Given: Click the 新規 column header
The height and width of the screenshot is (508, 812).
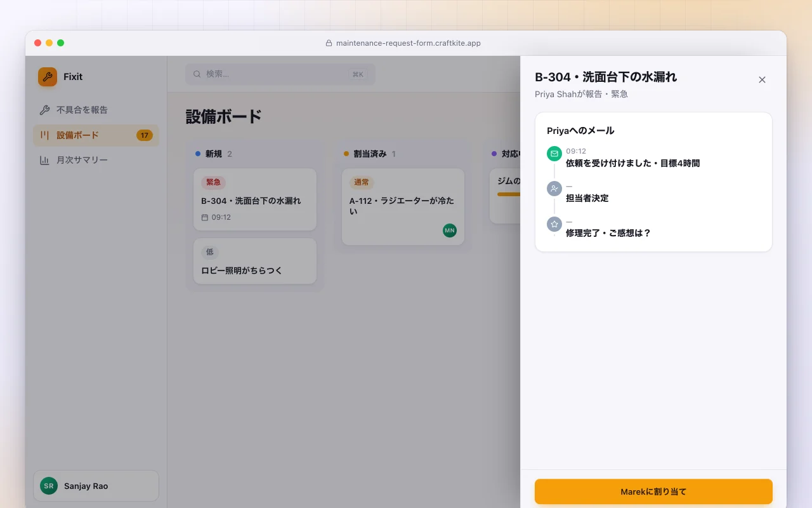Looking at the screenshot, I should pos(214,154).
